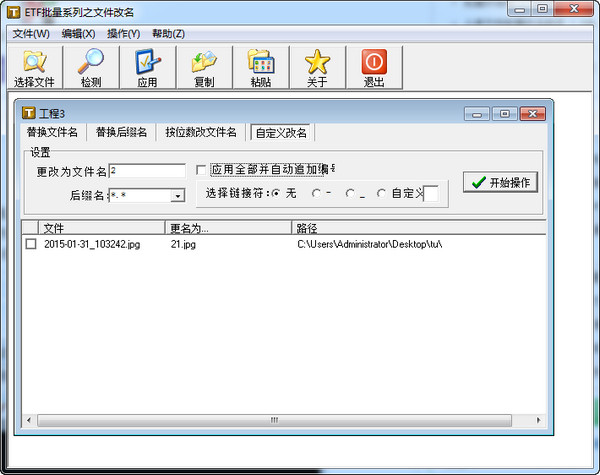Click the red 退出 icon

pyautogui.click(x=374, y=63)
